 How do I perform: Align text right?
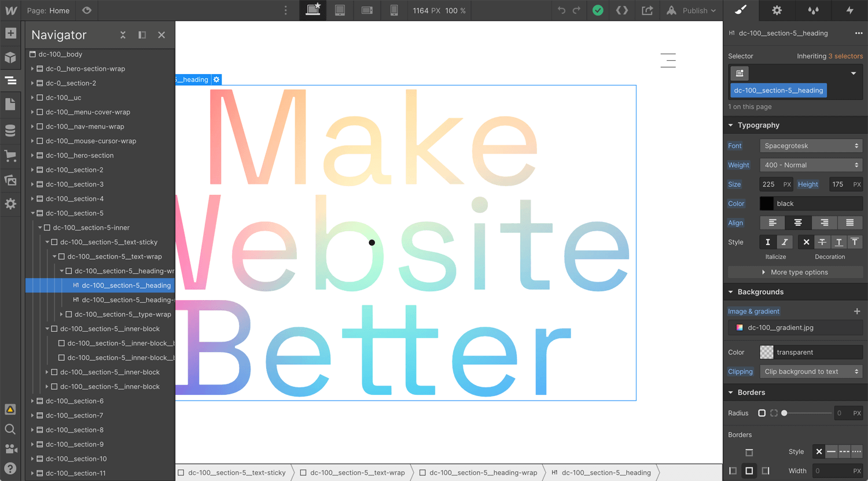click(824, 223)
